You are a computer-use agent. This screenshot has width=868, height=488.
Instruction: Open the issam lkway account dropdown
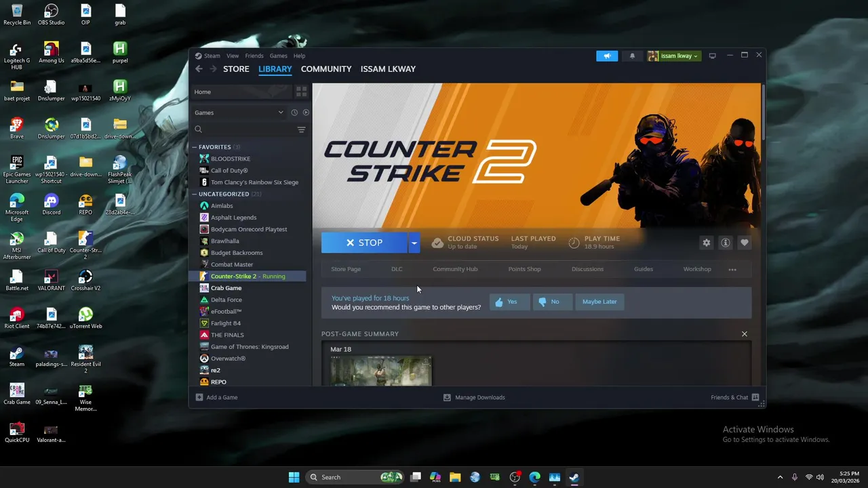point(673,56)
